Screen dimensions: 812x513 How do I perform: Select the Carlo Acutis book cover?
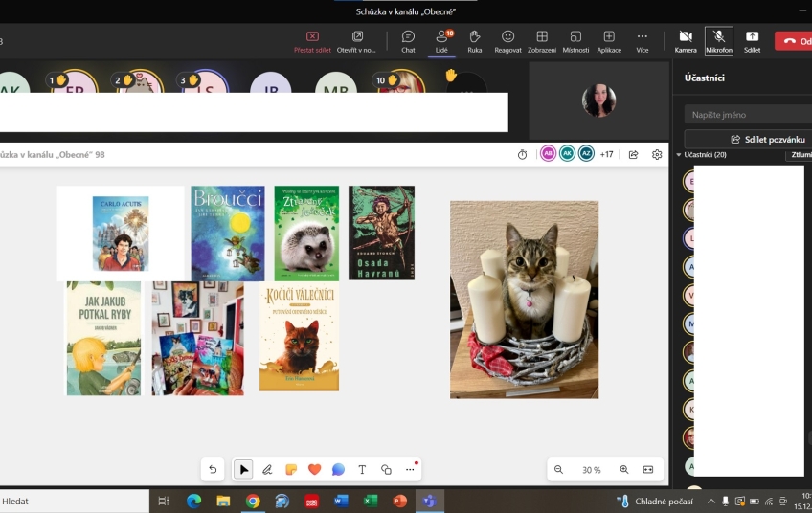[121, 234]
